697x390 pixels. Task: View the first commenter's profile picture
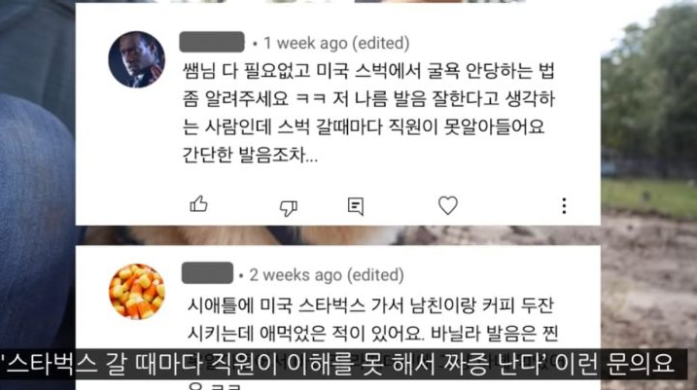pos(136,59)
